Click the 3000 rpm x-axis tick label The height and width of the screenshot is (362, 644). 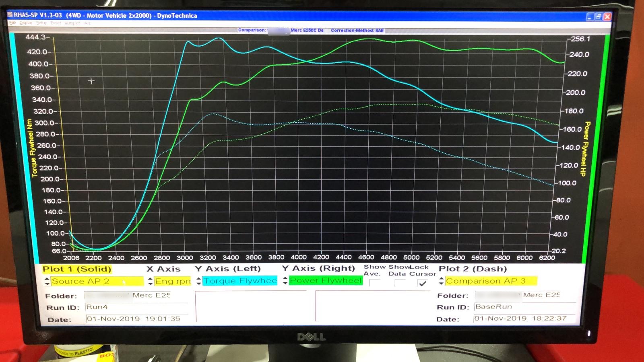pyautogui.click(x=185, y=258)
